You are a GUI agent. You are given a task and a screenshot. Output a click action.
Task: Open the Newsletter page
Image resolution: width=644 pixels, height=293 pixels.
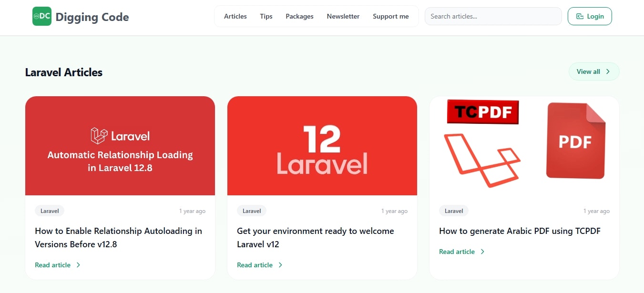click(x=343, y=16)
